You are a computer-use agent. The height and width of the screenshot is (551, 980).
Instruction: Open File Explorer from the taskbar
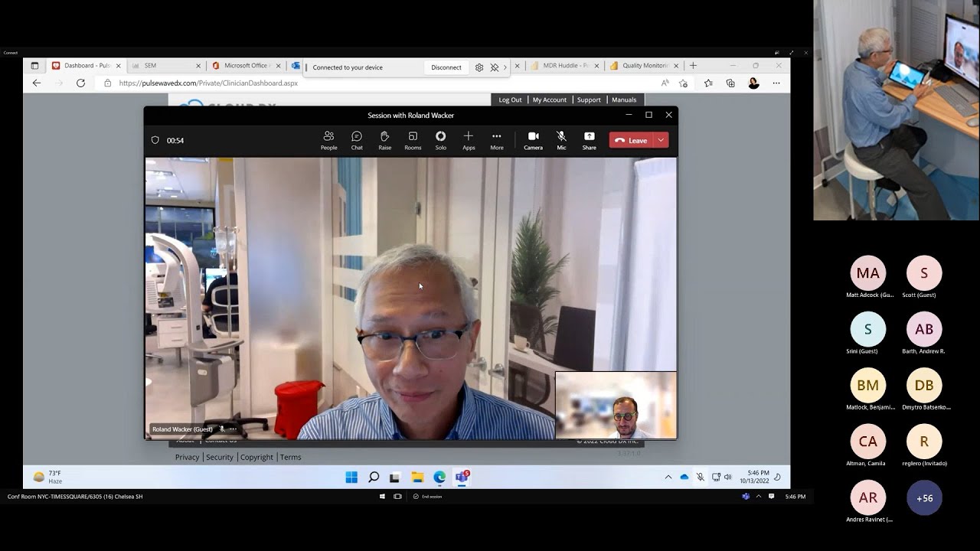point(417,478)
